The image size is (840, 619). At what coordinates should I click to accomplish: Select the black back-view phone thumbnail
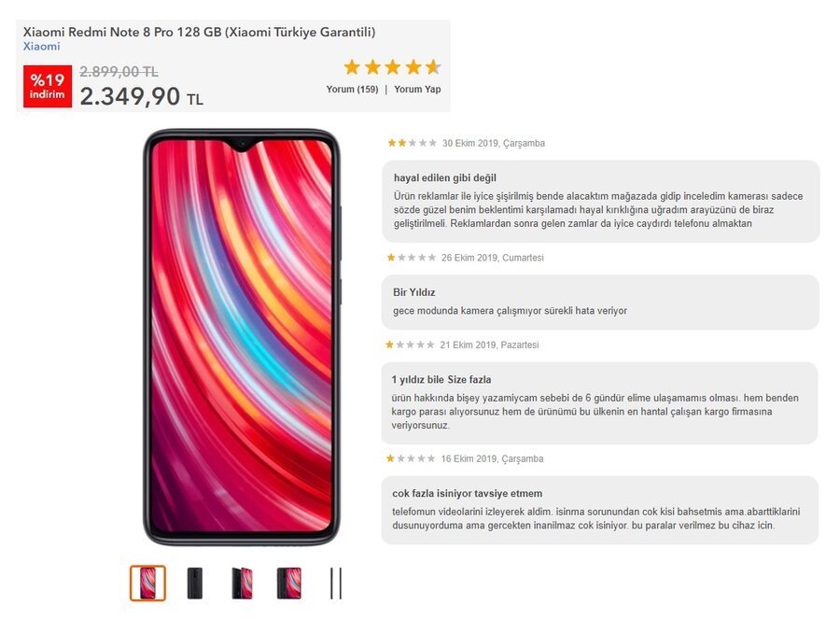coord(195,584)
